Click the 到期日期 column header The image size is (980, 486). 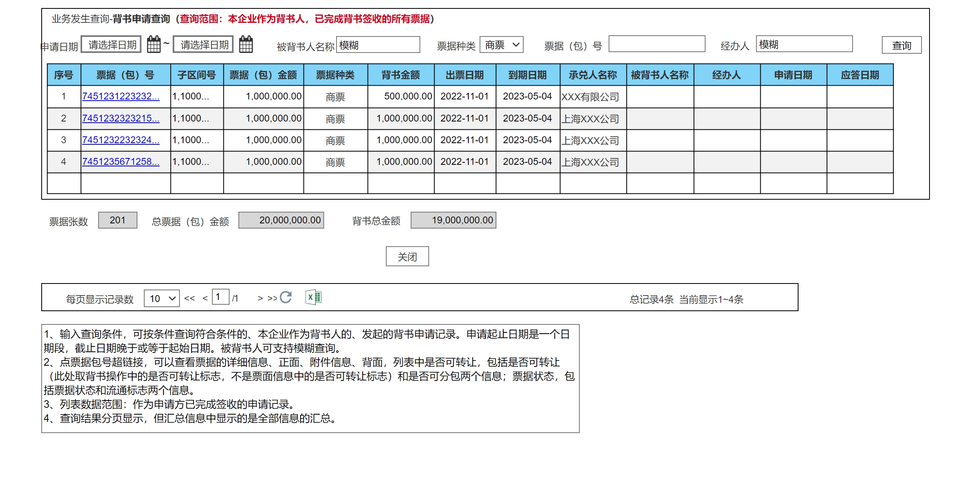(x=528, y=75)
